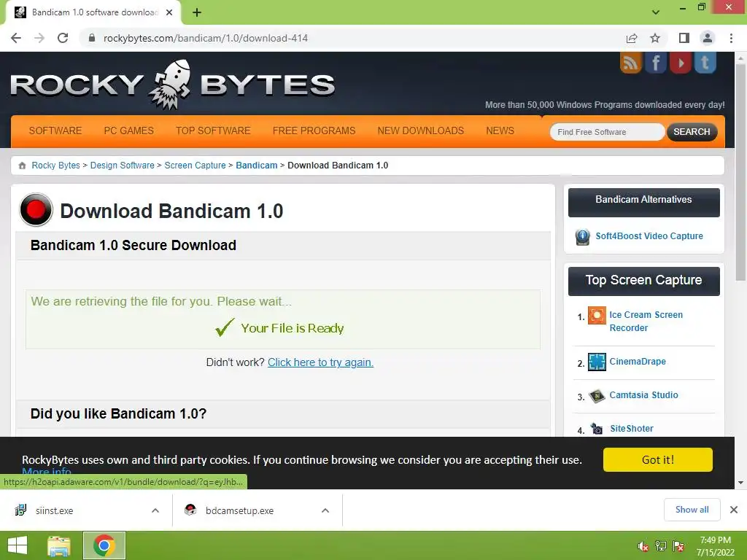Open a new tab with plus button
This screenshot has width=747, height=560.
pyautogui.click(x=197, y=12)
